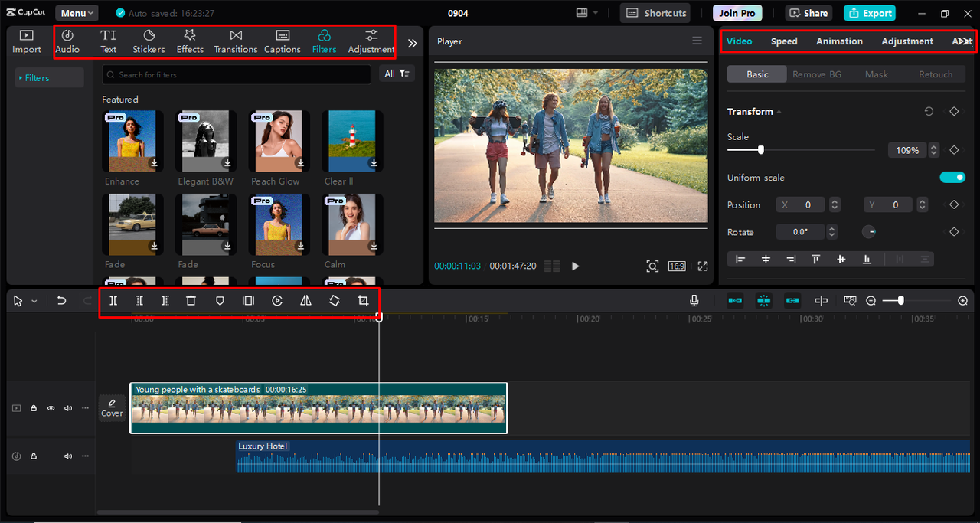This screenshot has width=980, height=523.
Task: Click the Scale value stepper arrows
Action: tap(933, 150)
